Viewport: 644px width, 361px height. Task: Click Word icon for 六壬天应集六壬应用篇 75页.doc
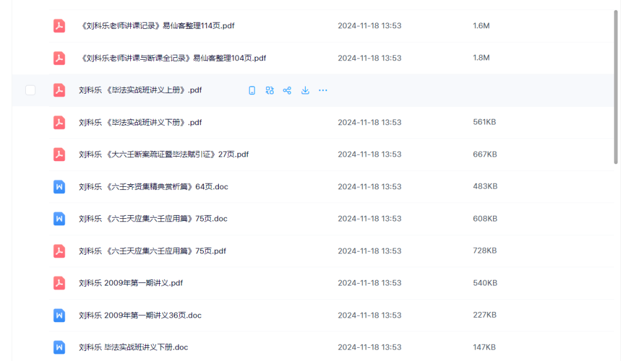pos(59,218)
